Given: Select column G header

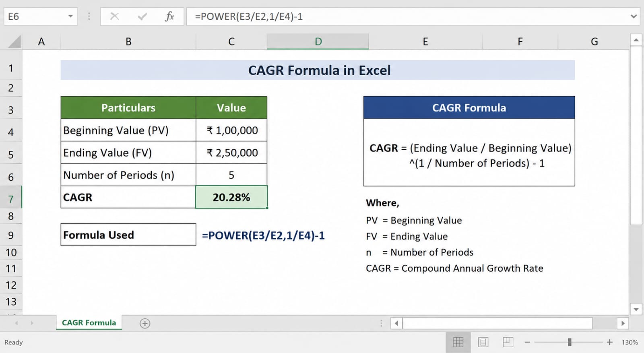Looking at the screenshot, I should 594,41.
